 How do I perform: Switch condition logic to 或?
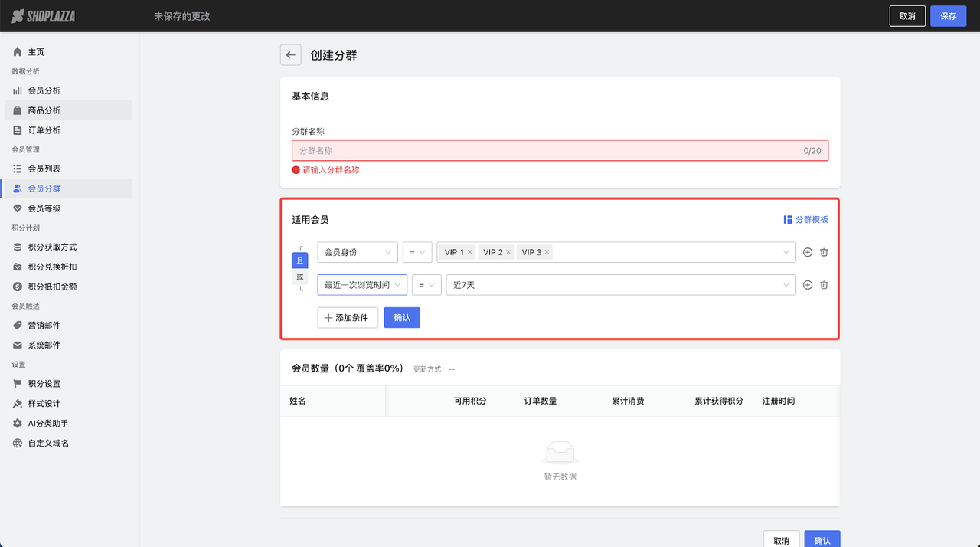pos(300,277)
